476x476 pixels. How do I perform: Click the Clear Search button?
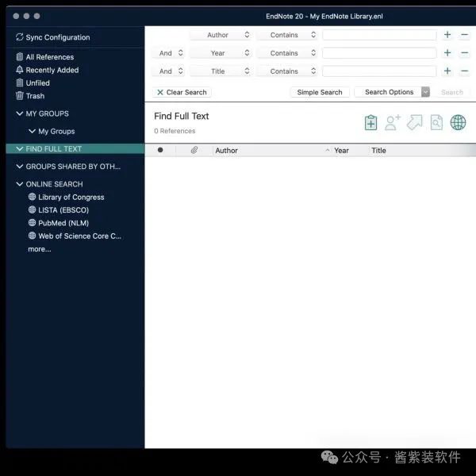tap(182, 92)
